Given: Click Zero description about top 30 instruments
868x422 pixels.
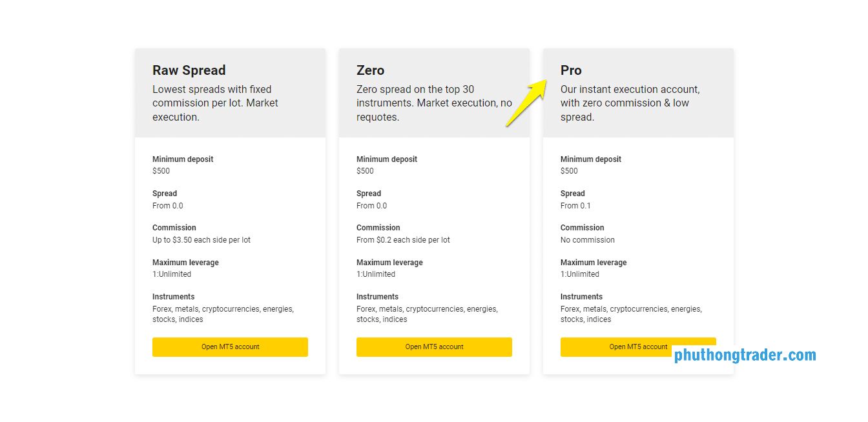Looking at the screenshot, I should coord(434,103).
